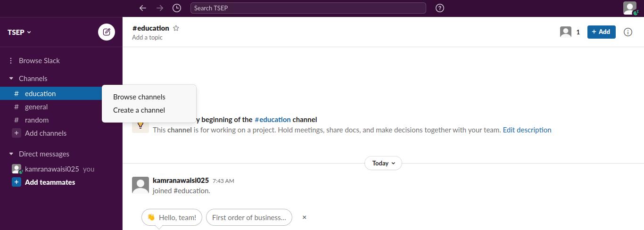Click the plus icon beside Add channels
This screenshot has height=230, width=644.
(x=16, y=133)
